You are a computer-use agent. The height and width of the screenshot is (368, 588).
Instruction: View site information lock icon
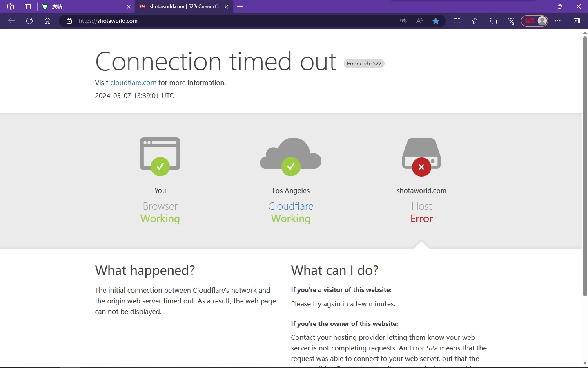click(69, 21)
